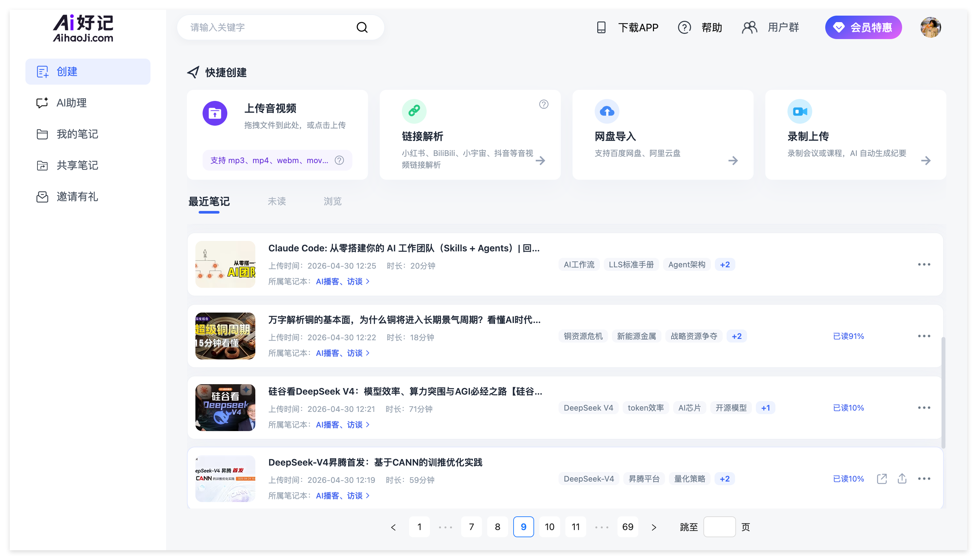Switch to the 浏览 tab
Image resolution: width=977 pixels, height=560 pixels.
pyautogui.click(x=332, y=201)
